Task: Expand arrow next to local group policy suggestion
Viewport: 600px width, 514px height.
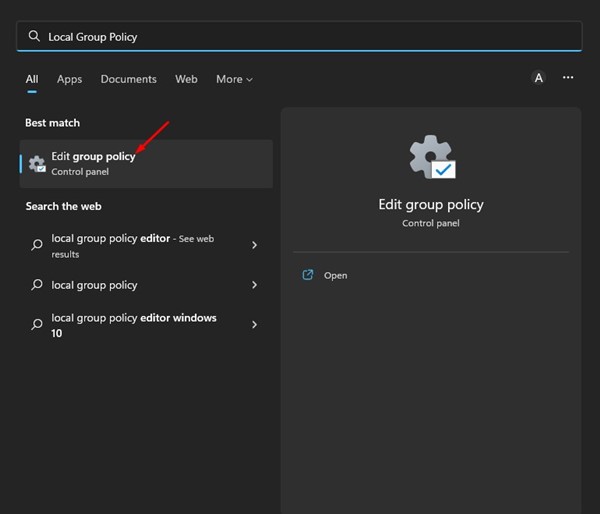Action: click(254, 285)
